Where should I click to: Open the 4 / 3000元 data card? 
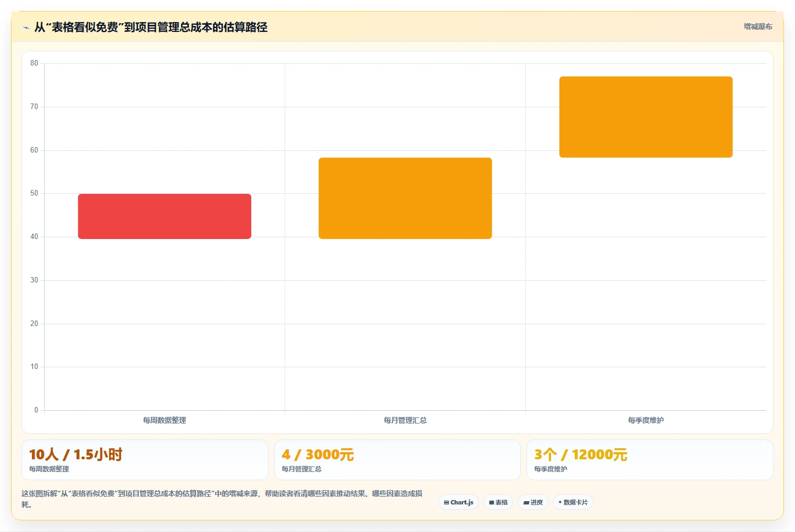(397, 460)
